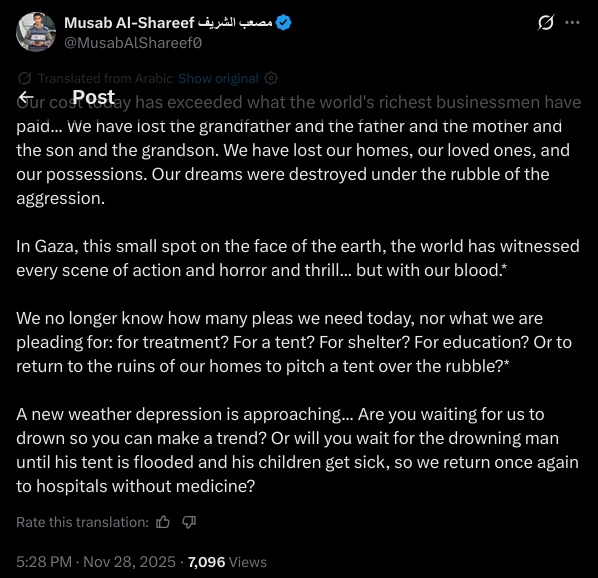The height and width of the screenshot is (578, 598).
Task: Click the Rate this translation text
Action: (82, 522)
